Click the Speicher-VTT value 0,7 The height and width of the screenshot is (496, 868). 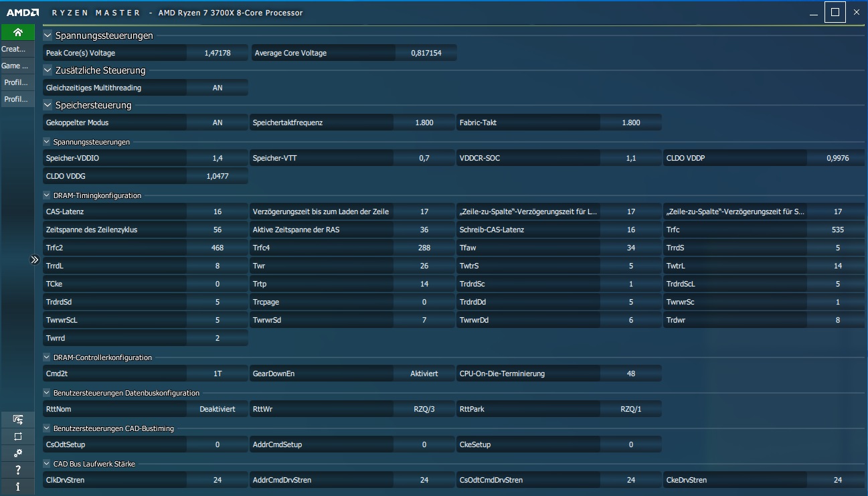(424, 159)
